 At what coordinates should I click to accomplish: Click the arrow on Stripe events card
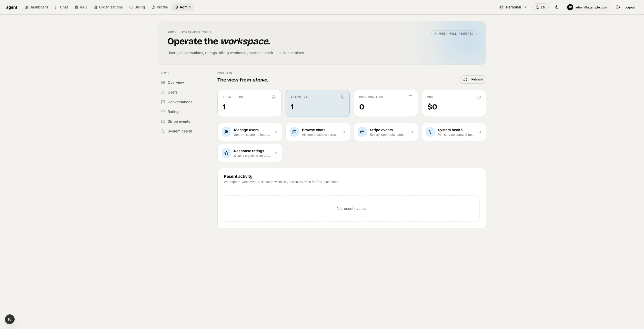(x=412, y=132)
